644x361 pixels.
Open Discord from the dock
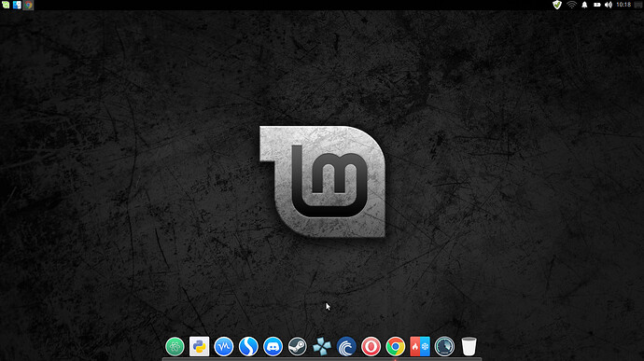[x=273, y=347]
